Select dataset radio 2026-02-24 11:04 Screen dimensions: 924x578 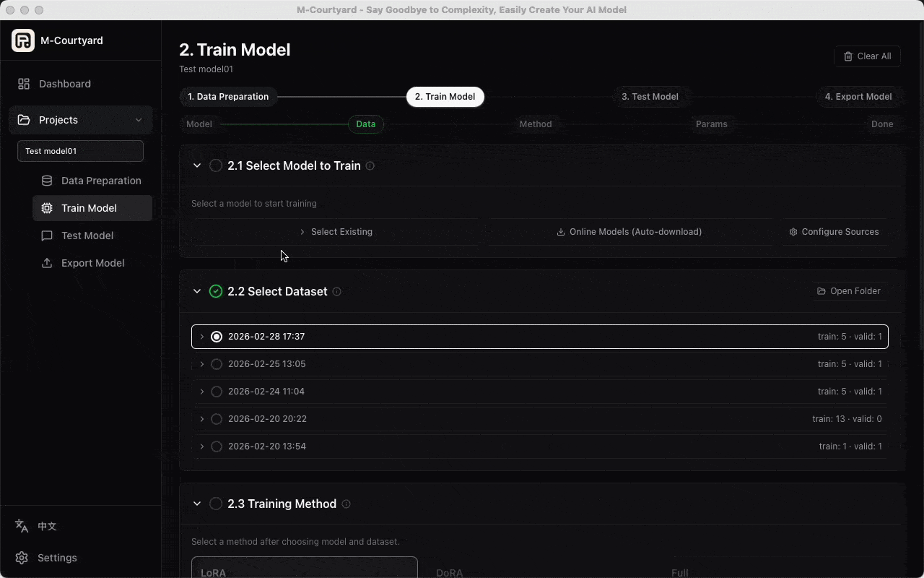(217, 392)
